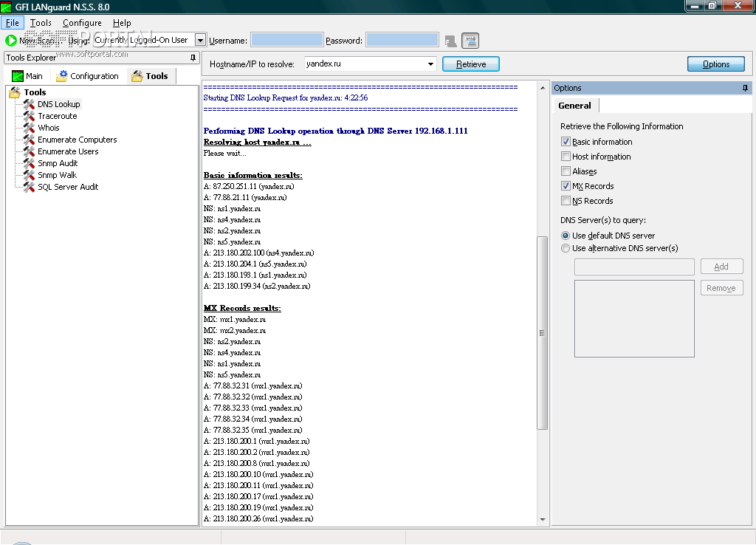Enable the Basic information checkbox

click(x=566, y=142)
